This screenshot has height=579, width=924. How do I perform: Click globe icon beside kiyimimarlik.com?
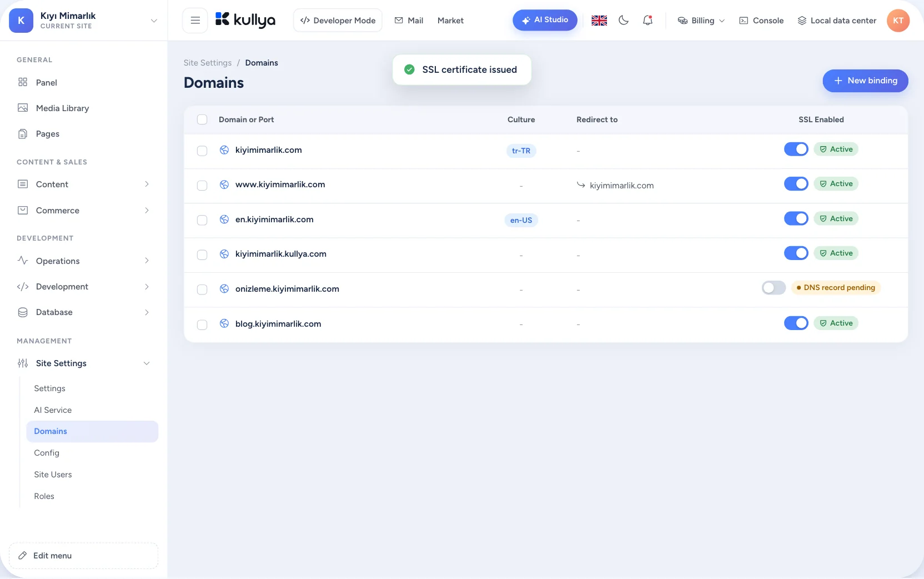pos(224,150)
